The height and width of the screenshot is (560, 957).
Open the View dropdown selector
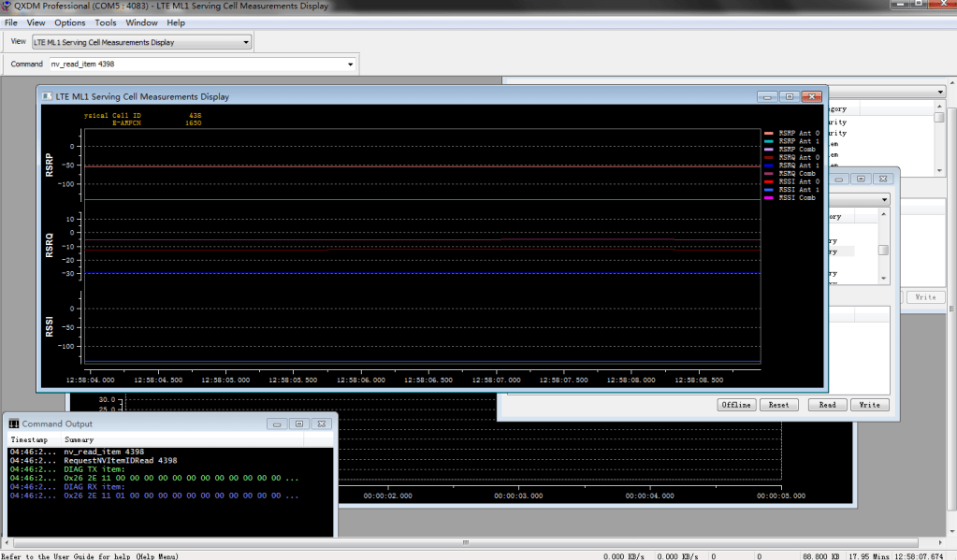(x=246, y=42)
